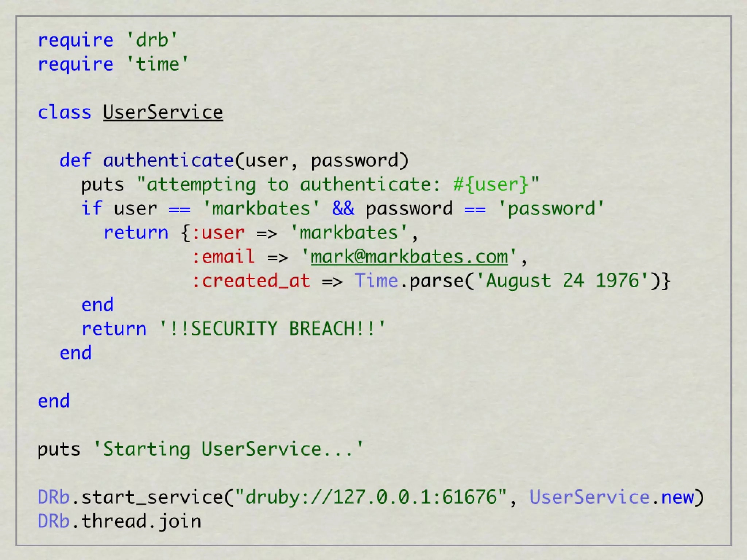Click the 'time' string in the second require line
Viewport: 747px width, 560px height.
[157, 64]
